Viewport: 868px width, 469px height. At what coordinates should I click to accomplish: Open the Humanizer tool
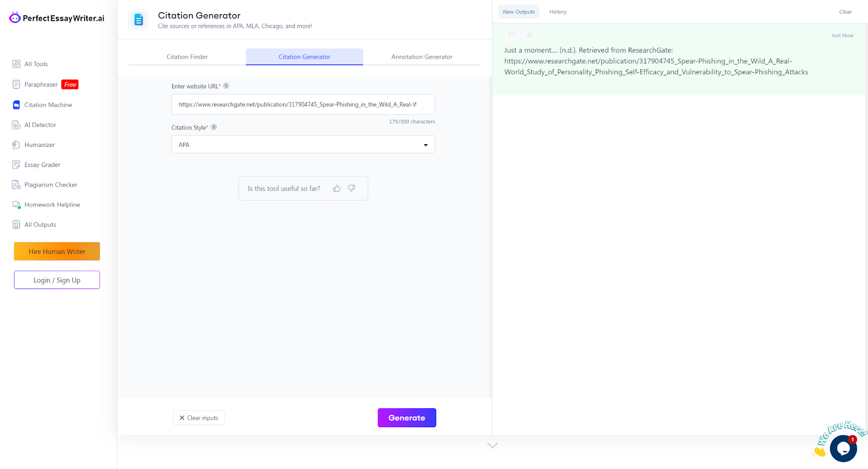coord(40,145)
